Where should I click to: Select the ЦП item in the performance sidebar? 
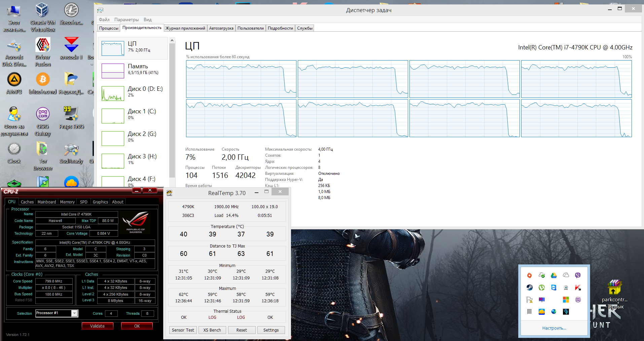[x=133, y=48]
